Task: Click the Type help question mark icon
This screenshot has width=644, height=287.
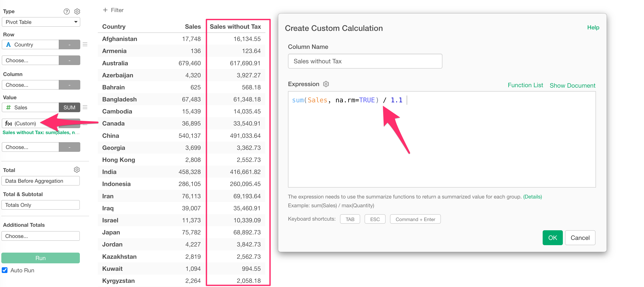Action: point(66,11)
